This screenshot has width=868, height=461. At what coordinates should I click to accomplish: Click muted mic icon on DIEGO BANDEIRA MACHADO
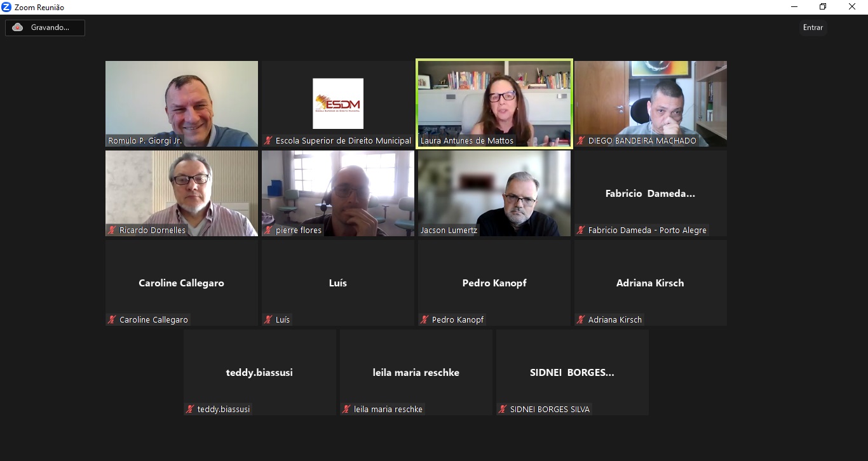pos(581,140)
